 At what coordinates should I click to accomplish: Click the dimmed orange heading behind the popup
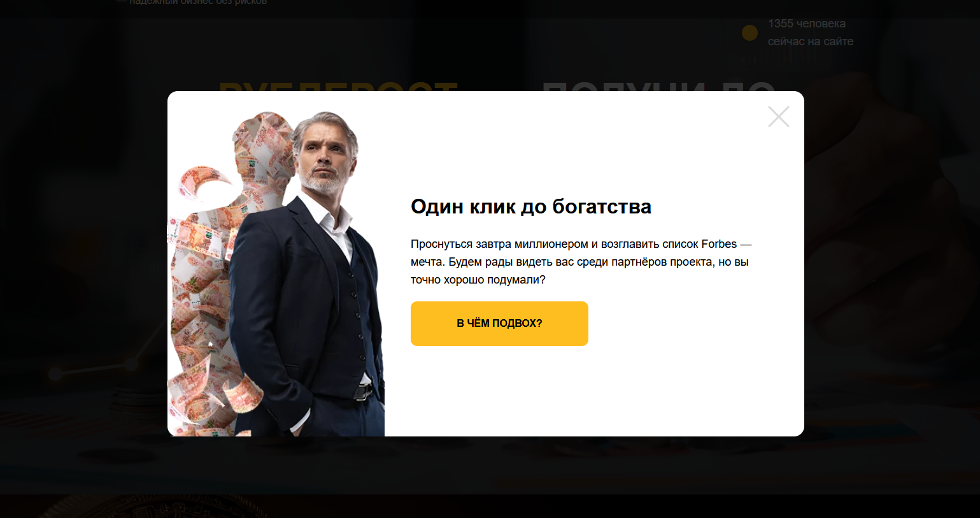(x=338, y=87)
